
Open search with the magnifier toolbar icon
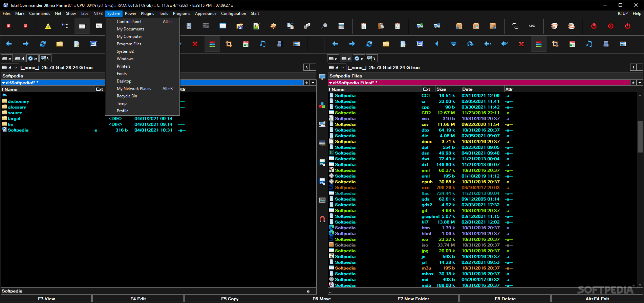tap(324, 26)
